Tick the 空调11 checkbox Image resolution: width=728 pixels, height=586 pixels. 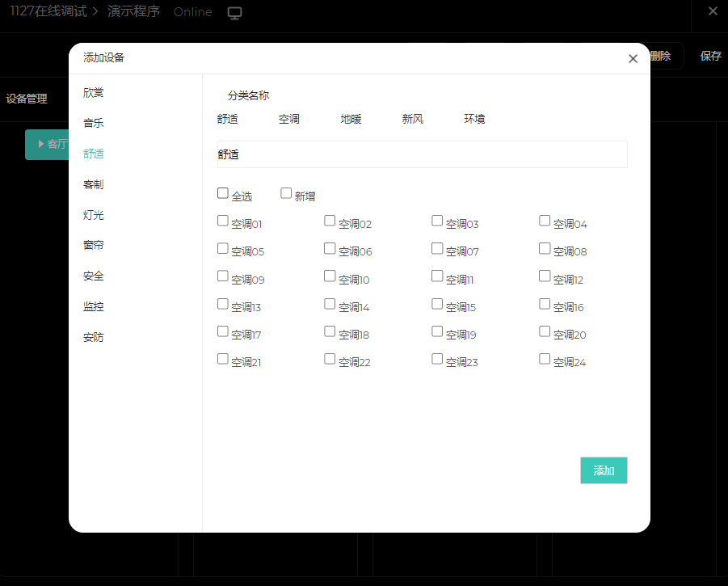[437, 276]
